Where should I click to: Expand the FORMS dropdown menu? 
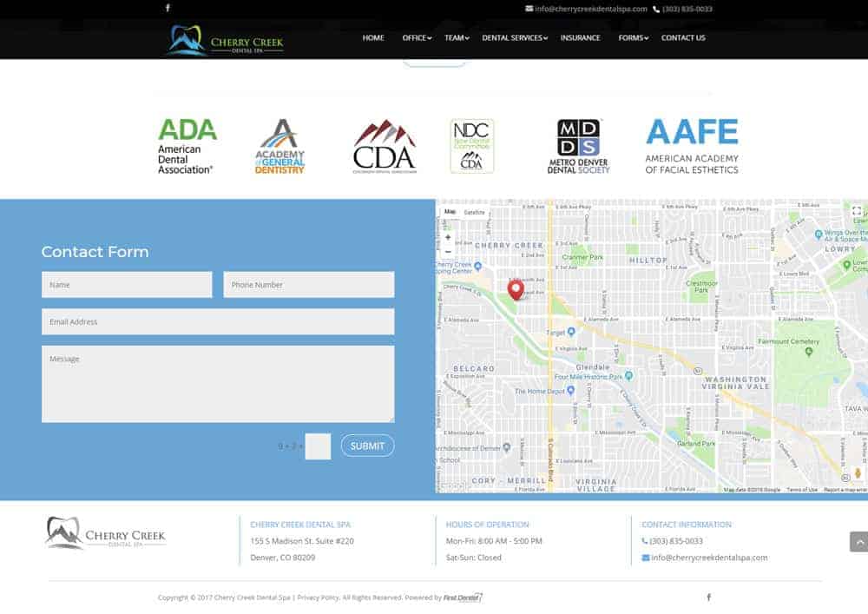click(x=634, y=37)
